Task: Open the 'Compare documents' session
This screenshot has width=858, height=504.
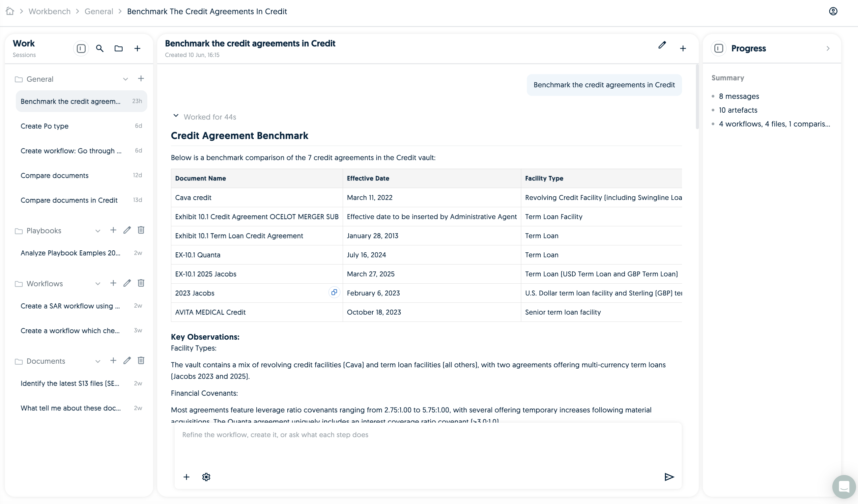Action: (x=81, y=175)
